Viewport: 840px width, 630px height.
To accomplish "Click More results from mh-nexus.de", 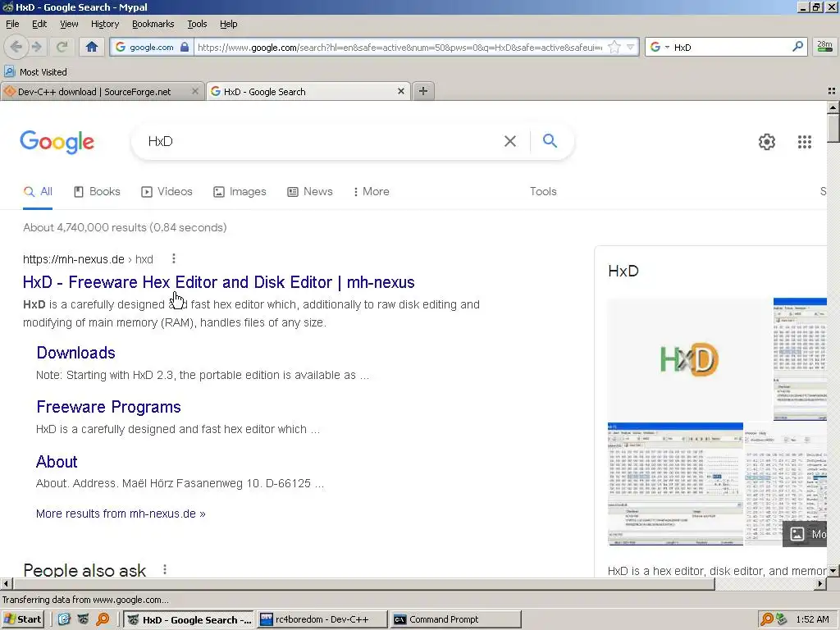I will [121, 514].
